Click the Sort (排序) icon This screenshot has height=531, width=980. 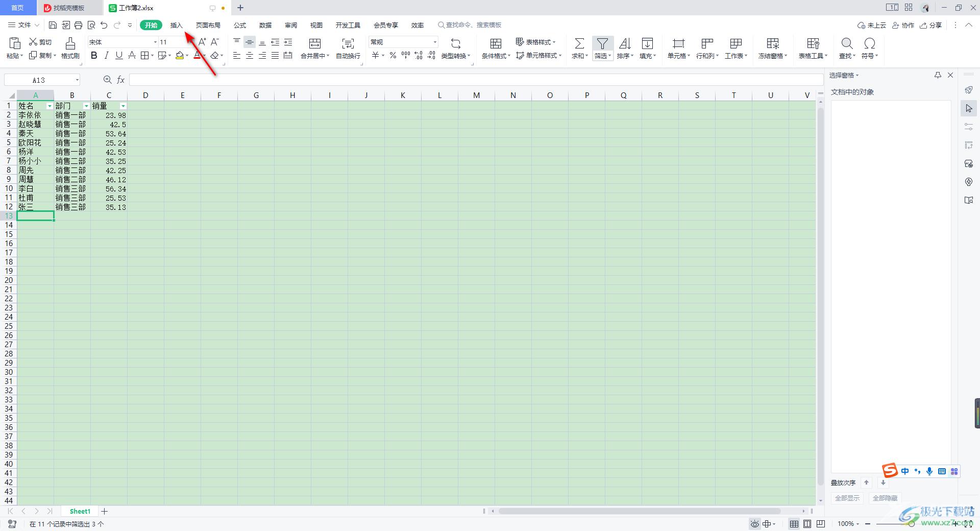(625, 43)
